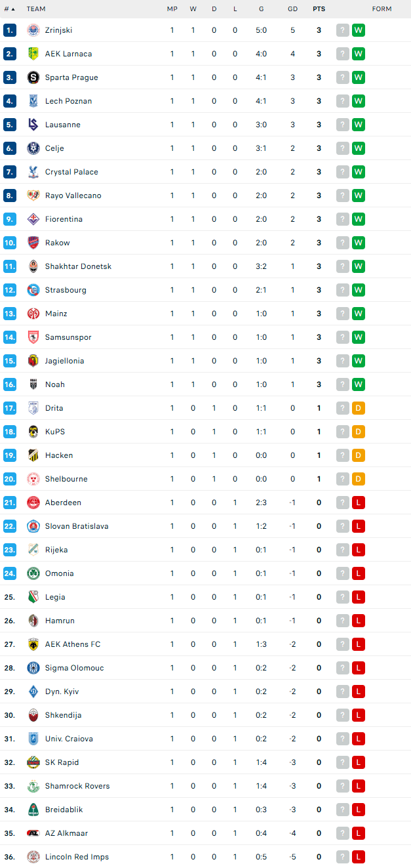
Task: Click the FORM column header
Action: (x=382, y=9)
